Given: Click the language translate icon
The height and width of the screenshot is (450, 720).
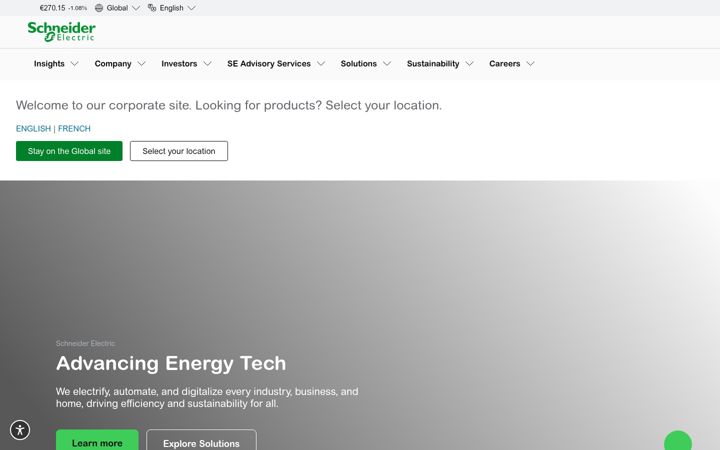Looking at the screenshot, I should click(152, 8).
